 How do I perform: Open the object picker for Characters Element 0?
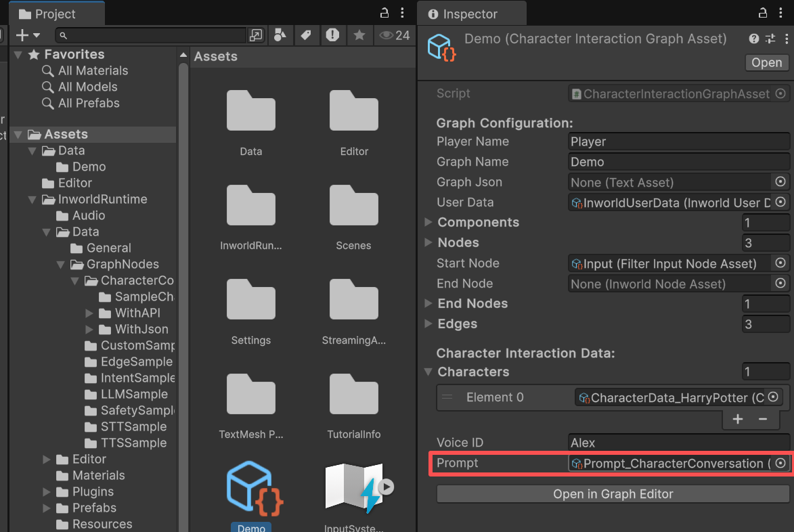click(773, 397)
